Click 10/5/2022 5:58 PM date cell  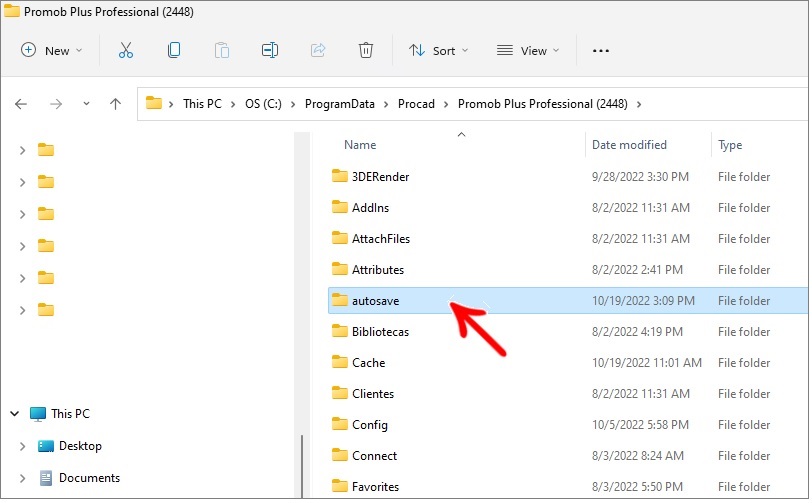[x=640, y=425]
